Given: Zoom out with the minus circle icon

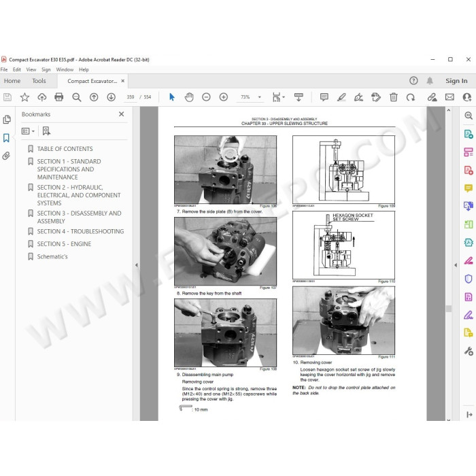Looking at the screenshot, I should coord(206,97).
